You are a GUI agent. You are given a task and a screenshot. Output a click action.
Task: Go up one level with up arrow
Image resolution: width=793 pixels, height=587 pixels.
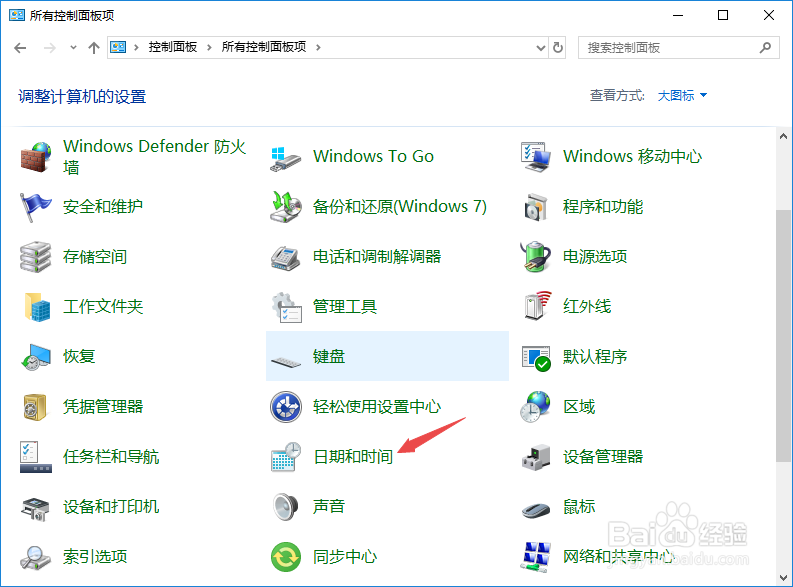point(94,48)
